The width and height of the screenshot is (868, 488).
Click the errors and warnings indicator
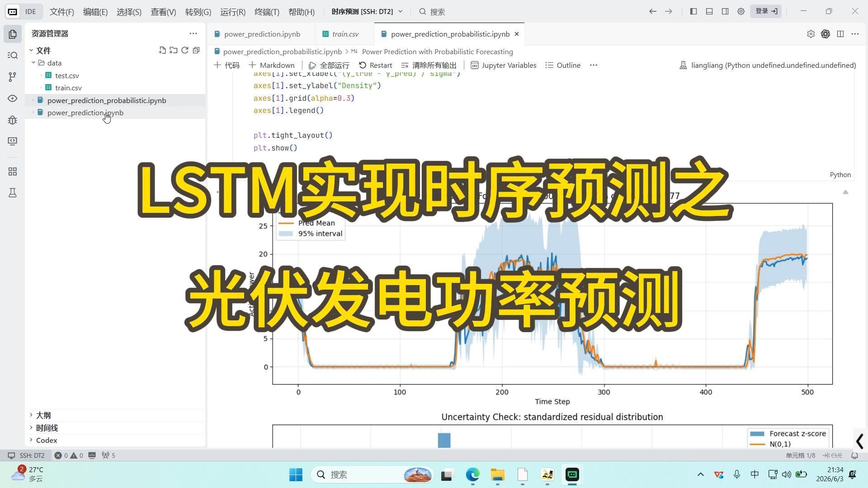pos(69,455)
